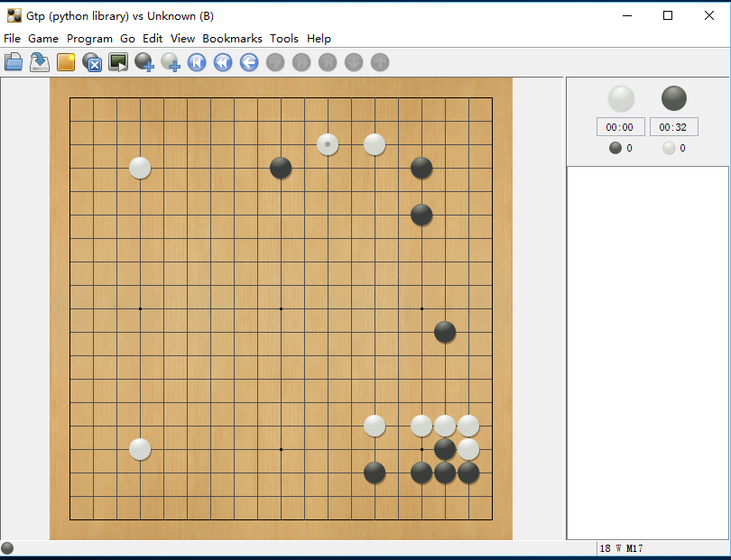Select the Setup White stone tool
Screen dimensions: 731x560
(x=171, y=61)
